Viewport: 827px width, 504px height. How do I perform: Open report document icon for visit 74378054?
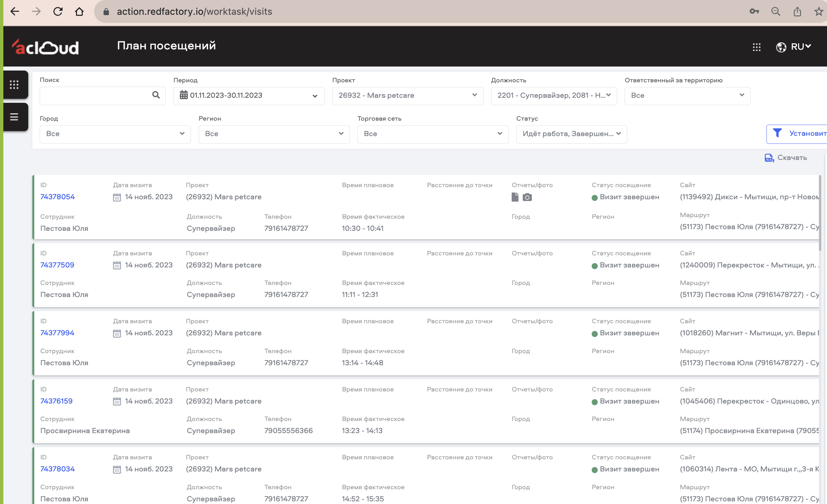tap(515, 197)
